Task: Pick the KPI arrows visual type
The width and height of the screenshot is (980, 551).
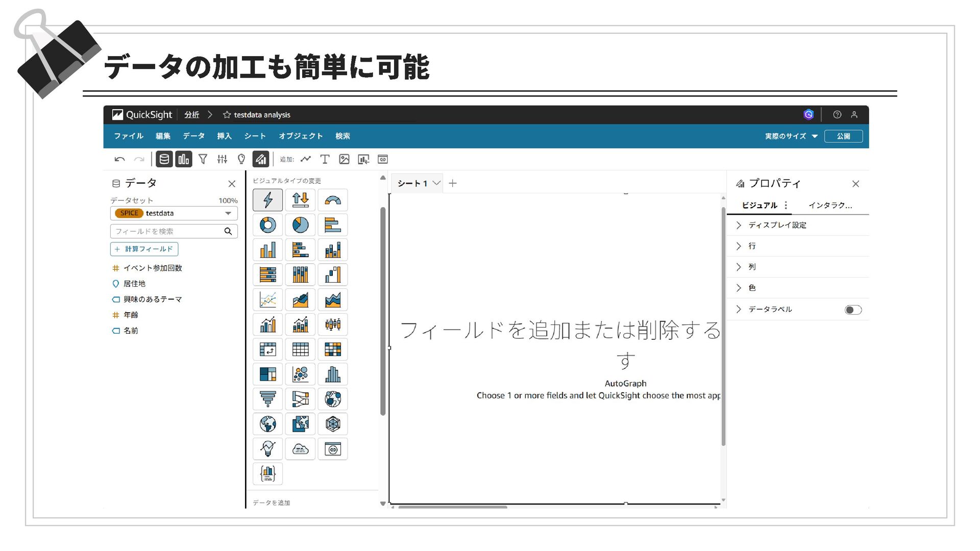Action: (300, 200)
